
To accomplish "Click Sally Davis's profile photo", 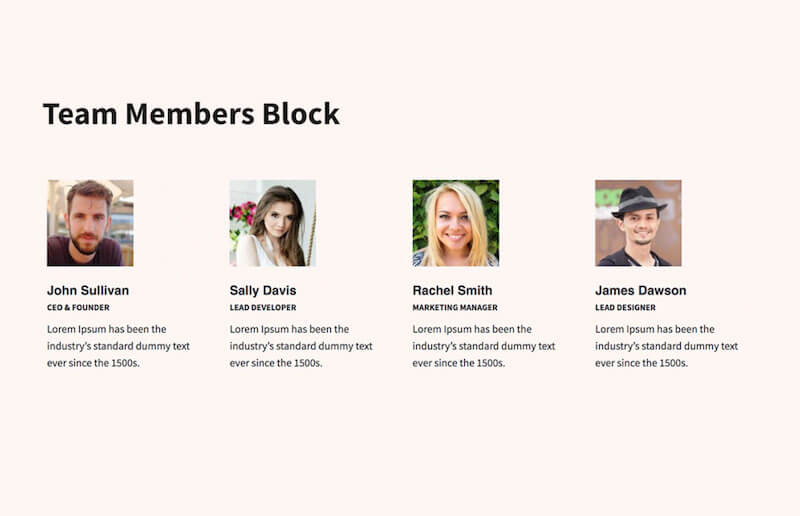I will [273, 223].
